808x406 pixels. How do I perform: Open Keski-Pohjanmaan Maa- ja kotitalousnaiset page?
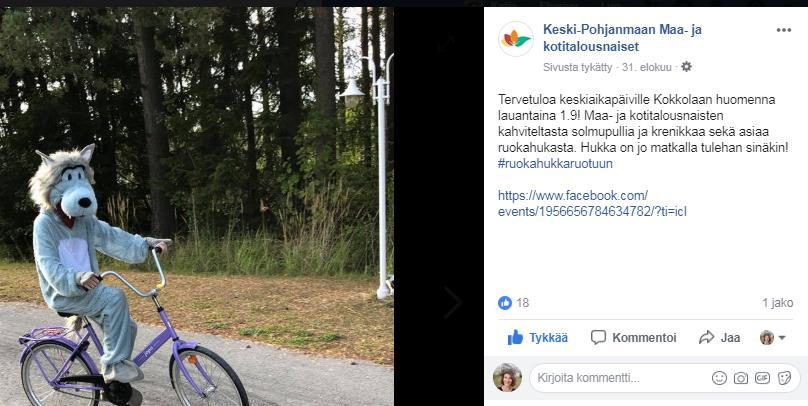coord(622,38)
